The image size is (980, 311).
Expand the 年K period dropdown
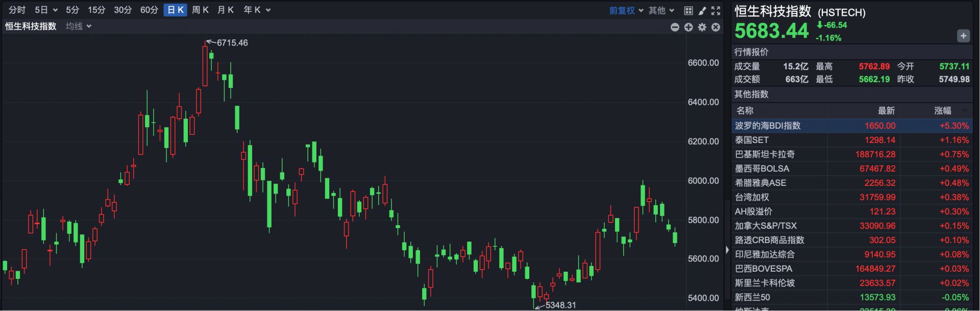pos(257,10)
